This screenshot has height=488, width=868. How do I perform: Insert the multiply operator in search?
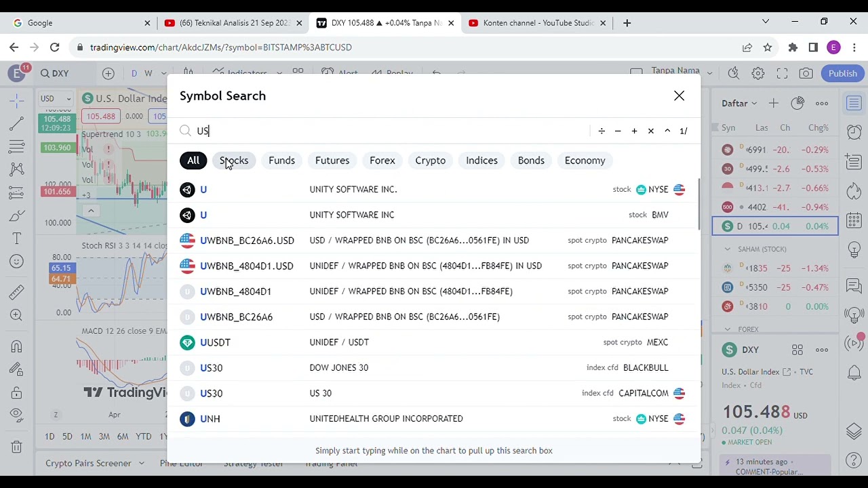650,131
